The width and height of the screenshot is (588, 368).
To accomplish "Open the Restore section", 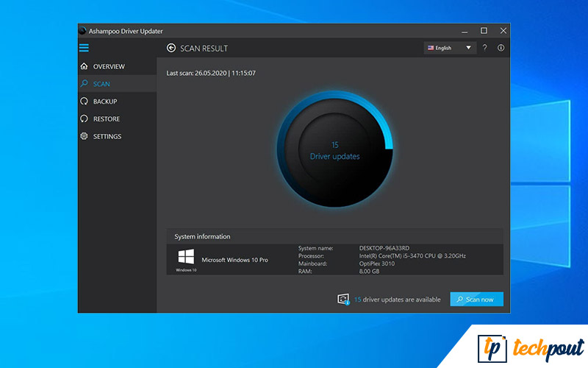I will pyautogui.click(x=106, y=119).
